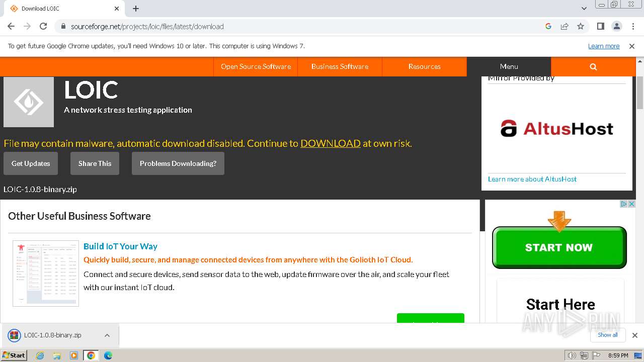The width and height of the screenshot is (644, 362).
Task: Reload the SourceForge page
Action: click(43, 26)
